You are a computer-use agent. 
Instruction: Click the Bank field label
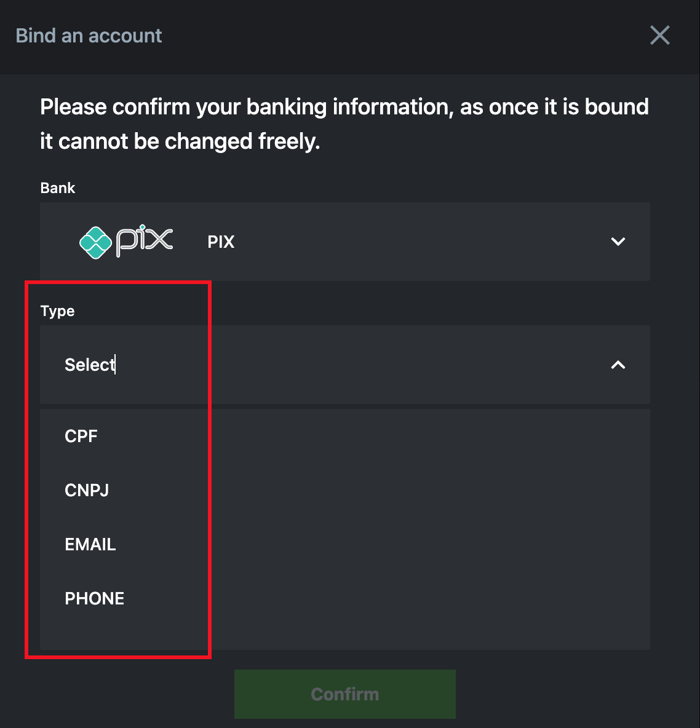(58, 188)
